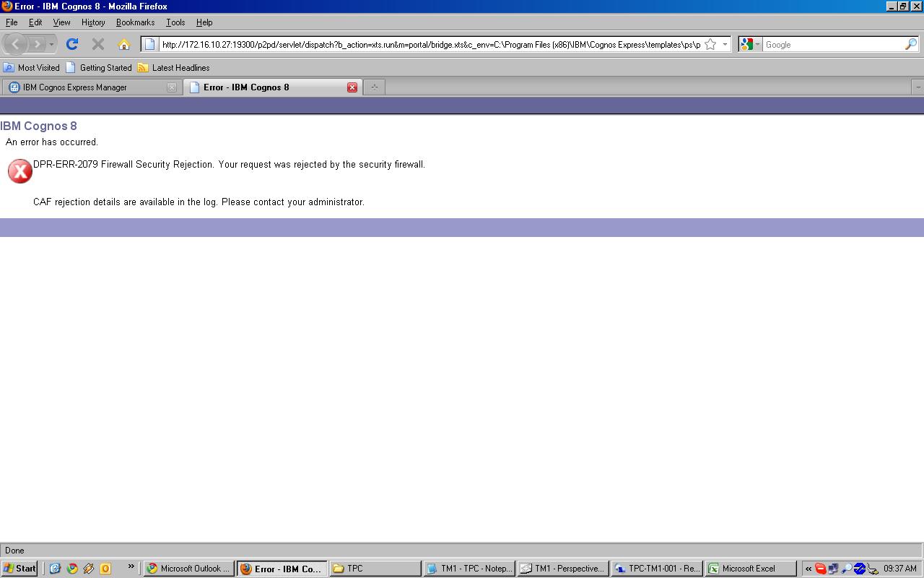Click 'An error has occurred.' text
This screenshot has width=924, height=578.
pyautogui.click(x=52, y=142)
